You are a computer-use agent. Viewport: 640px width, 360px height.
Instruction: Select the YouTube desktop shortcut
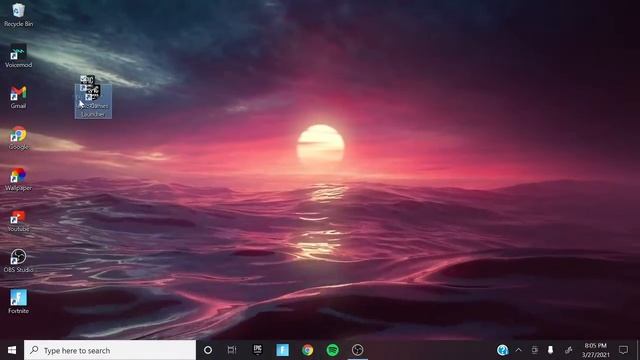pos(18,220)
